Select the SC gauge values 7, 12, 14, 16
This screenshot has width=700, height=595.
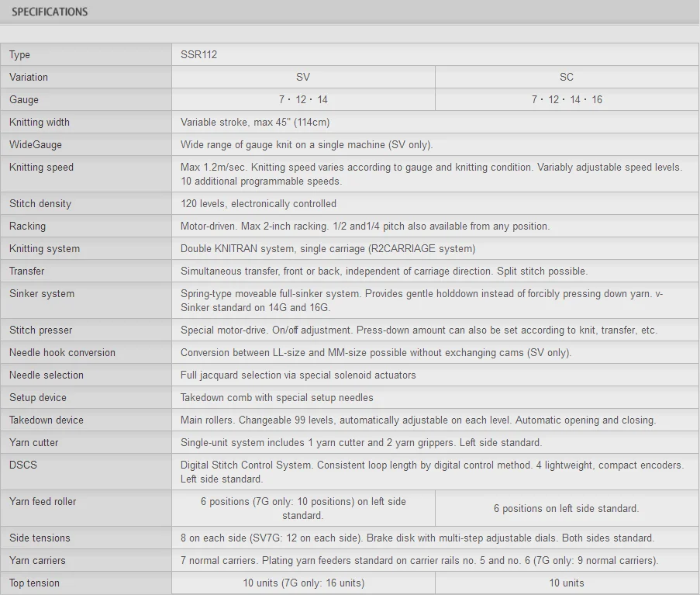(x=567, y=100)
